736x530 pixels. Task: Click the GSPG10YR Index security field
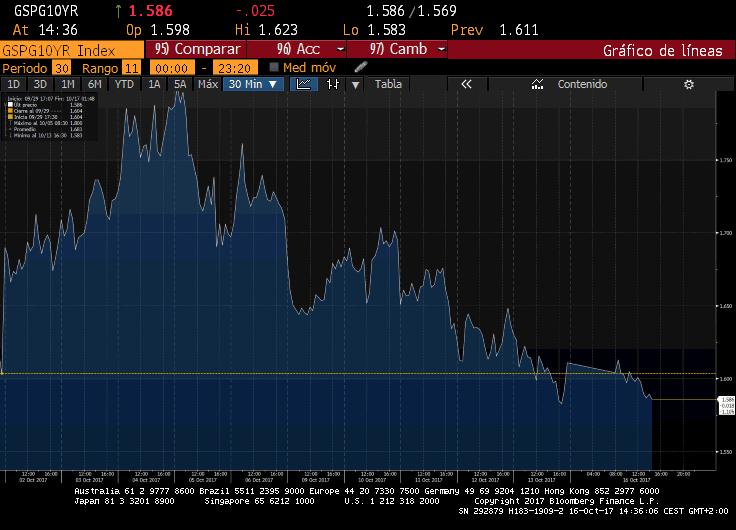click(72, 50)
